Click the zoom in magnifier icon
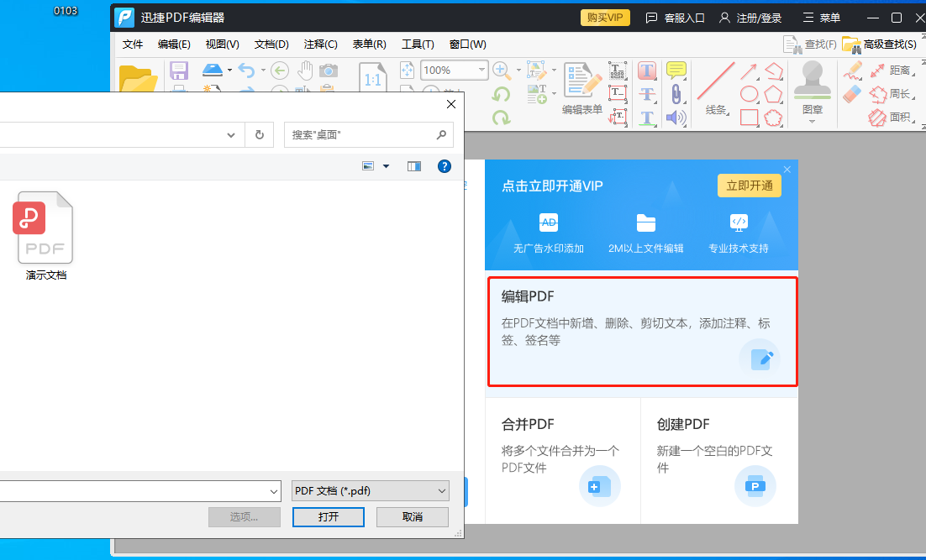The width and height of the screenshot is (926, 560). pyautogui.click(x=502, y=71)
